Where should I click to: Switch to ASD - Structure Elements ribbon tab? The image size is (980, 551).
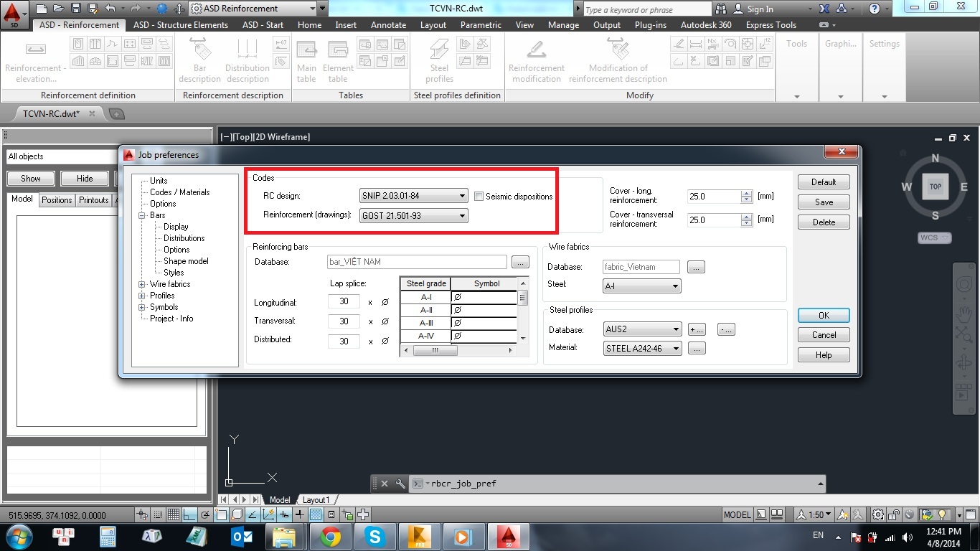pyautogui.click(x=181, y=24)
